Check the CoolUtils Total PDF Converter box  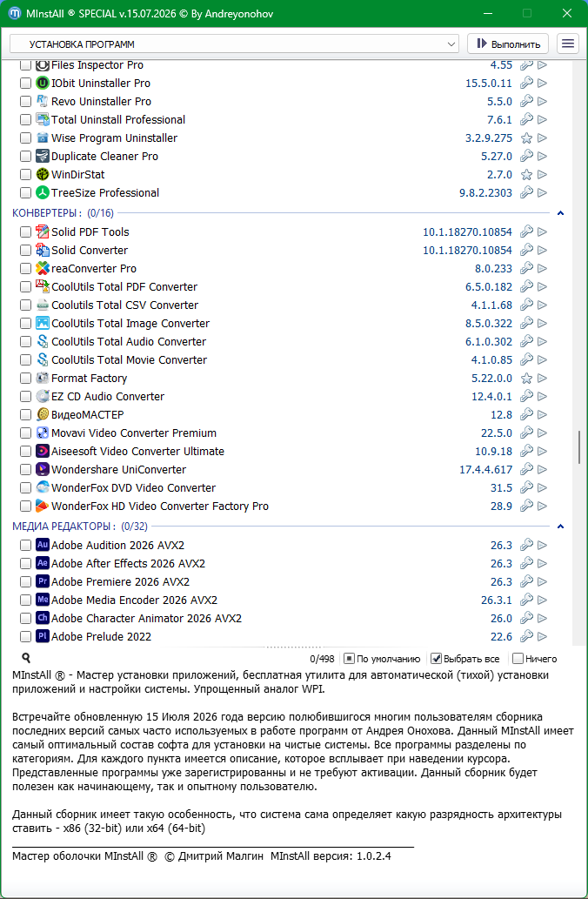point(25,286)
